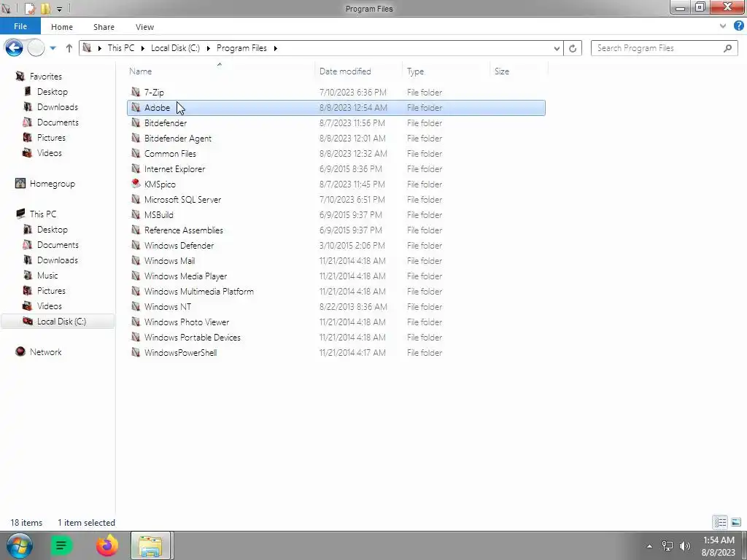The height and width of the screenshot is (560, 747).
Task: Expand the Program Files breadcrumb arrow
Action: click(x=275, y=48)
